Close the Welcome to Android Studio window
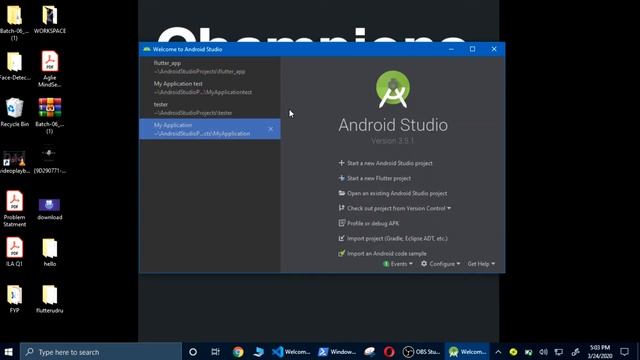Image resolution: width=640 pixels, height=360 pixels. (x=494, y=49)
